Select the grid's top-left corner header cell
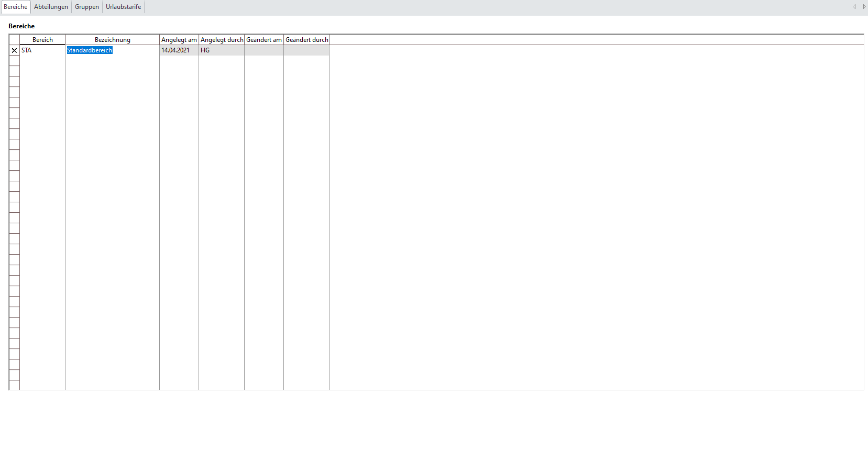 14,40
